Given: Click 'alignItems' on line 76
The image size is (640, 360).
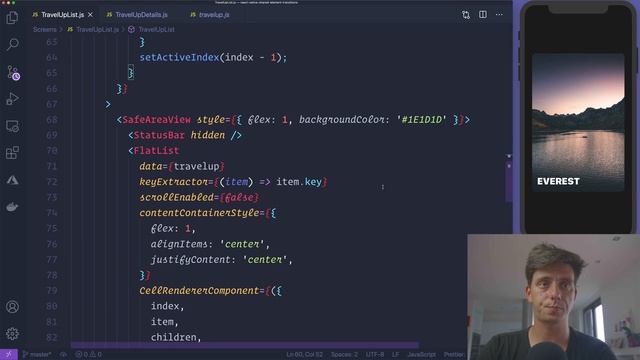Looking at the screenshot, I should 179,244.
